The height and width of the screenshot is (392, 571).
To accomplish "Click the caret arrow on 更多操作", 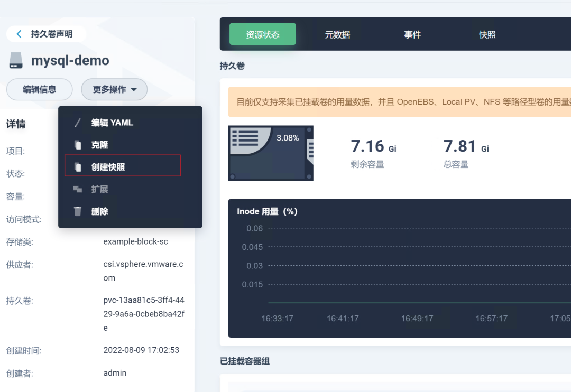I will coord(134,89).
